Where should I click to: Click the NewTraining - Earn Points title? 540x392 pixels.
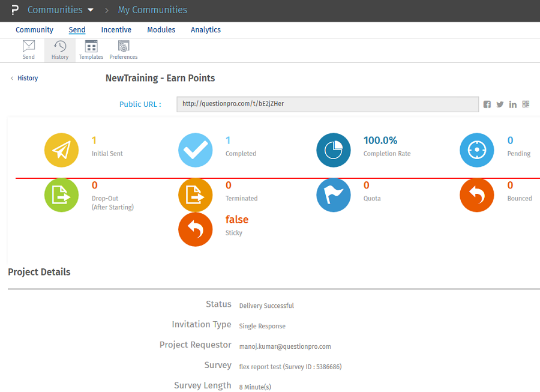(x=160, y=78)
